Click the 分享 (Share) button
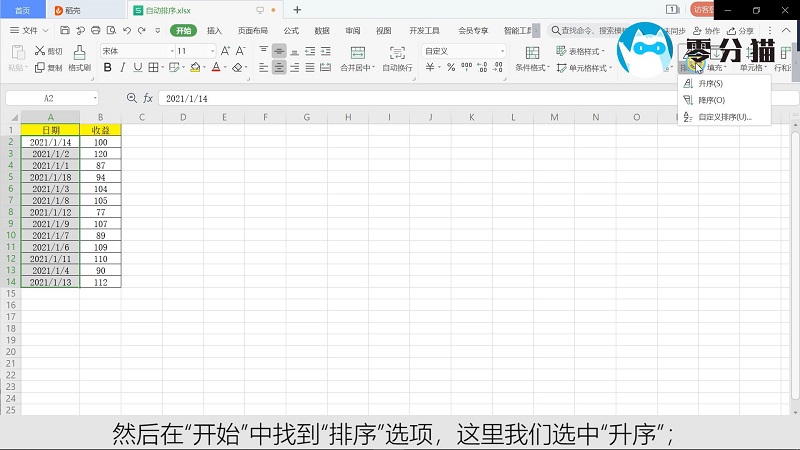 tap(740, 31)
